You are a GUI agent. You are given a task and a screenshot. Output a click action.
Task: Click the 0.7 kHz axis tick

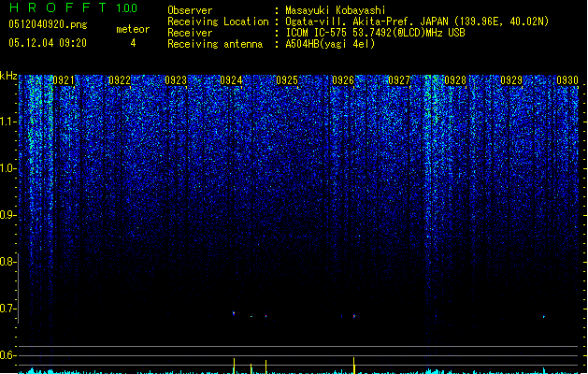pyautogui.click(x=7, y=309)
